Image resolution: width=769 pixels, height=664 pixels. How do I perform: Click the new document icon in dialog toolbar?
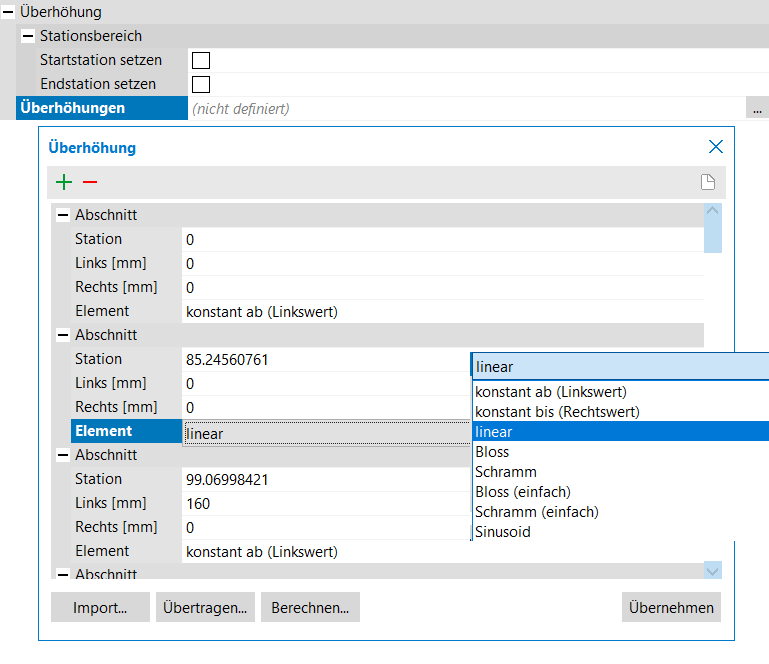coord(707,182)
